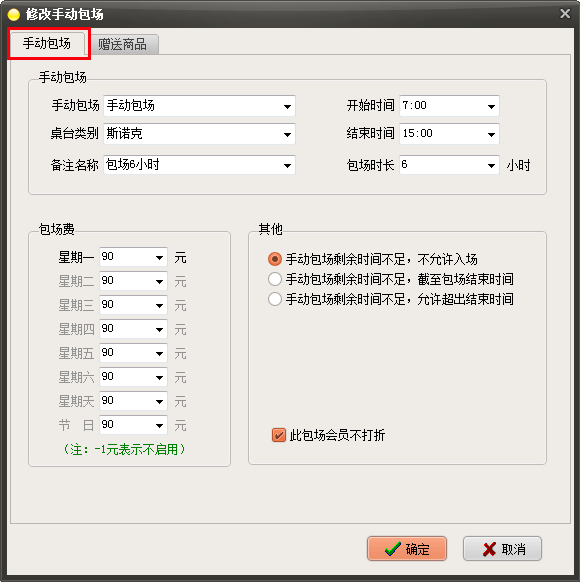Select the 手动包场 tab
580x582 pixels.
pos(47,43)
